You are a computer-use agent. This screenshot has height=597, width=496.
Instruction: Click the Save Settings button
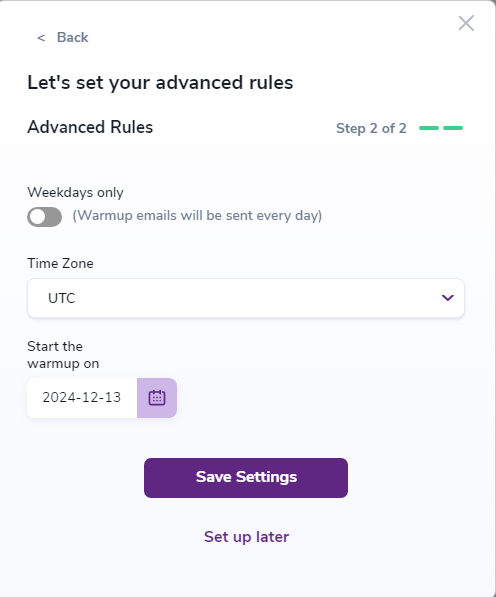pyautogui.click(x=246, y=478)
